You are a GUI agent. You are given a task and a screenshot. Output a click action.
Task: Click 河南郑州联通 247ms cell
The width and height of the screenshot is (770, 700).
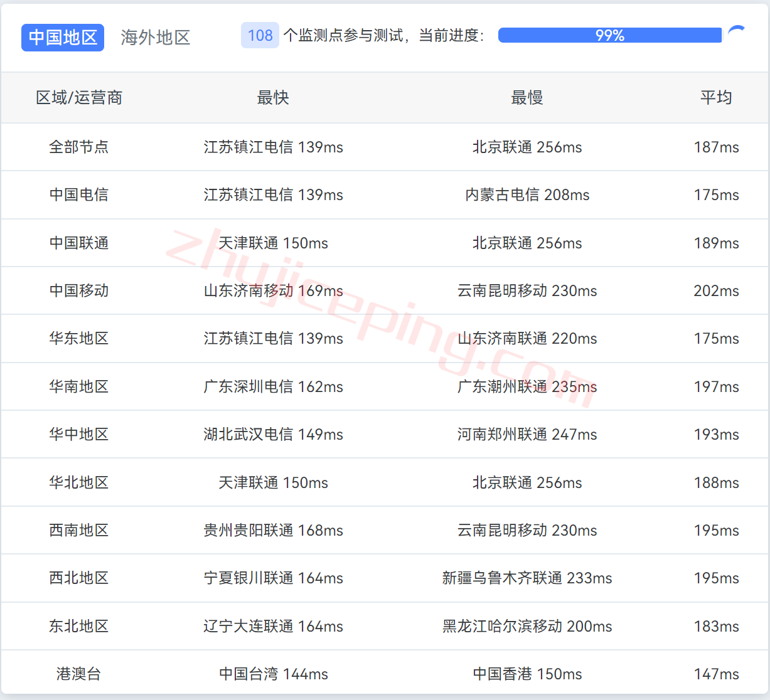[527, 434]
